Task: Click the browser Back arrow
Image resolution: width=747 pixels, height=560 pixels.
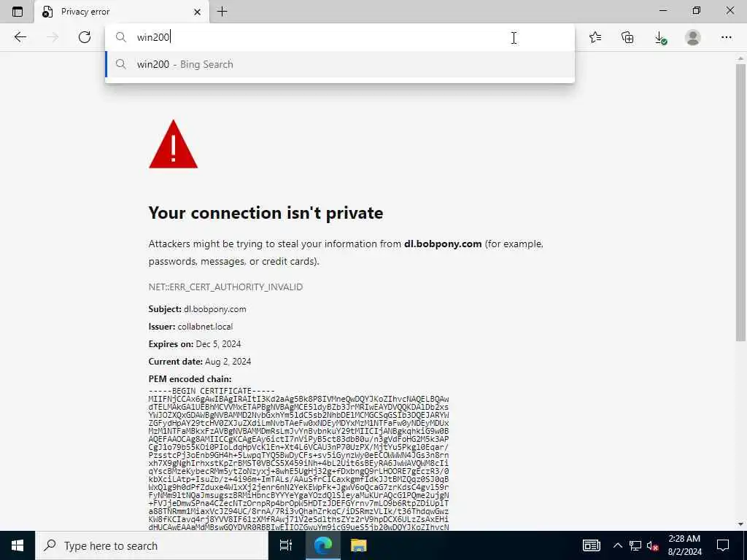Action: pos(20,37)
